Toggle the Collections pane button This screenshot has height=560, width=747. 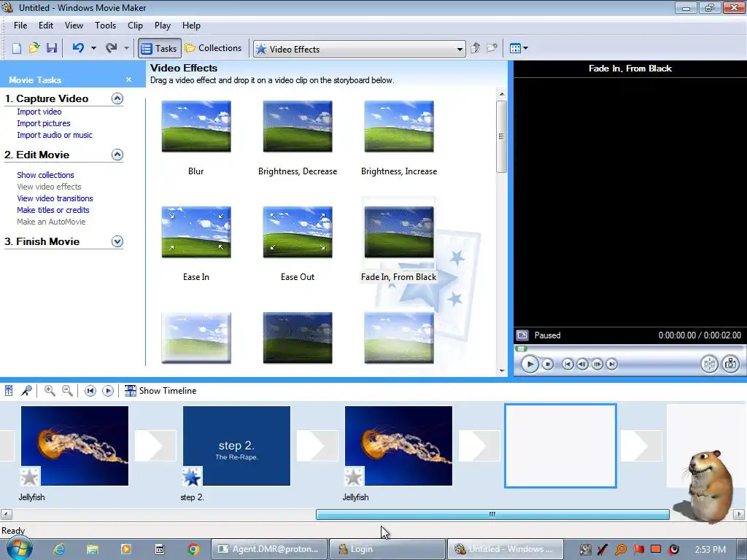coord(213,48)
